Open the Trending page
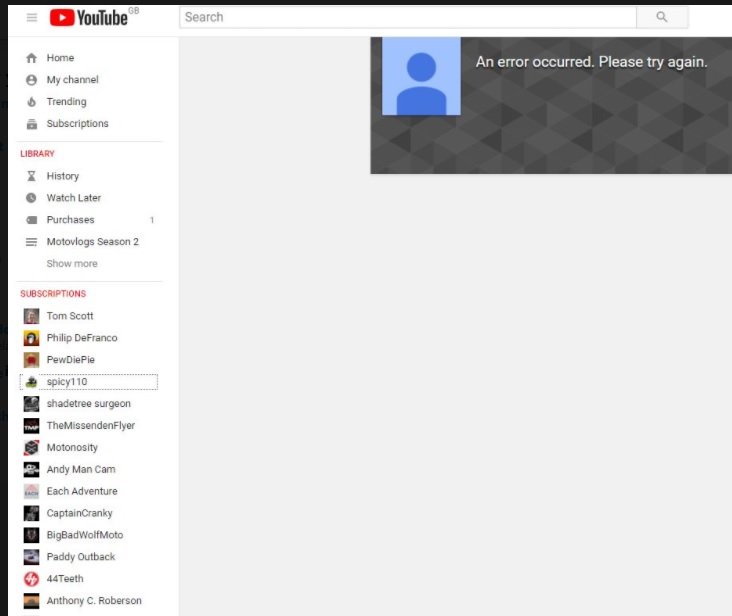Viewport: 732px width, 616px height. pyautogui.click(x=66, y=102)
